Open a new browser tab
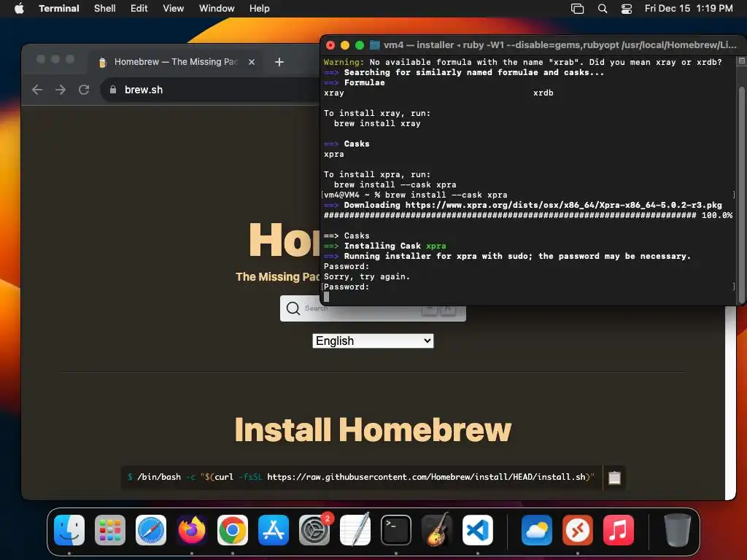This screenshot has width=747, height=560. click(279, 62)
